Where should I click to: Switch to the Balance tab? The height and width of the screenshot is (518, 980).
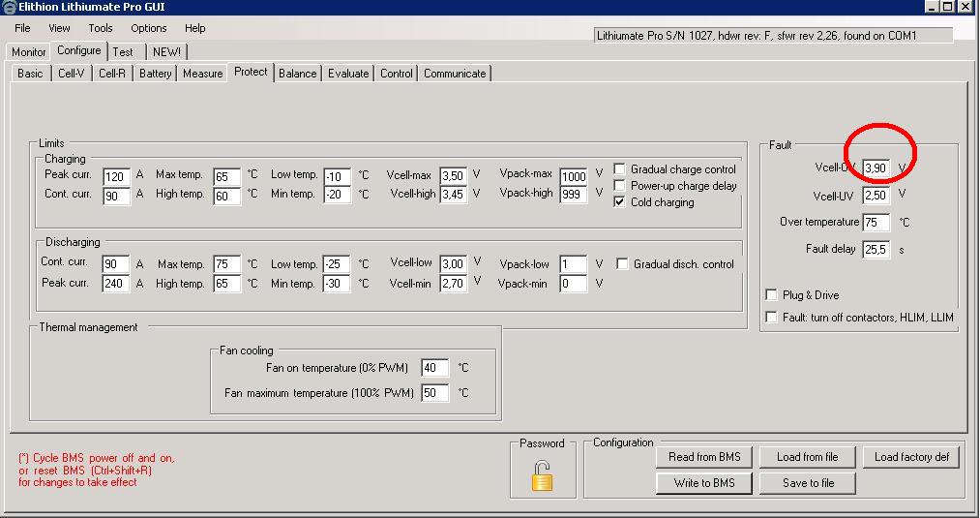click(x=297, y=74)
